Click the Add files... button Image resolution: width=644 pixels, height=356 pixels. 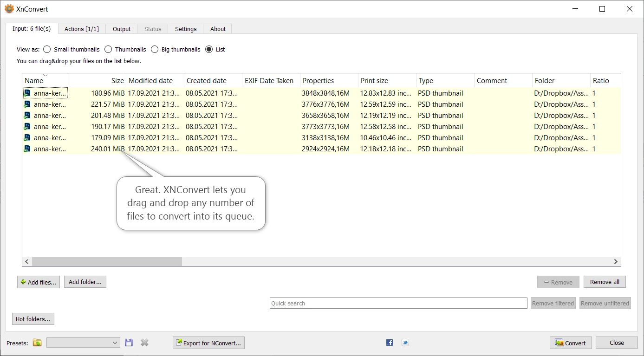tap(39, 282)
